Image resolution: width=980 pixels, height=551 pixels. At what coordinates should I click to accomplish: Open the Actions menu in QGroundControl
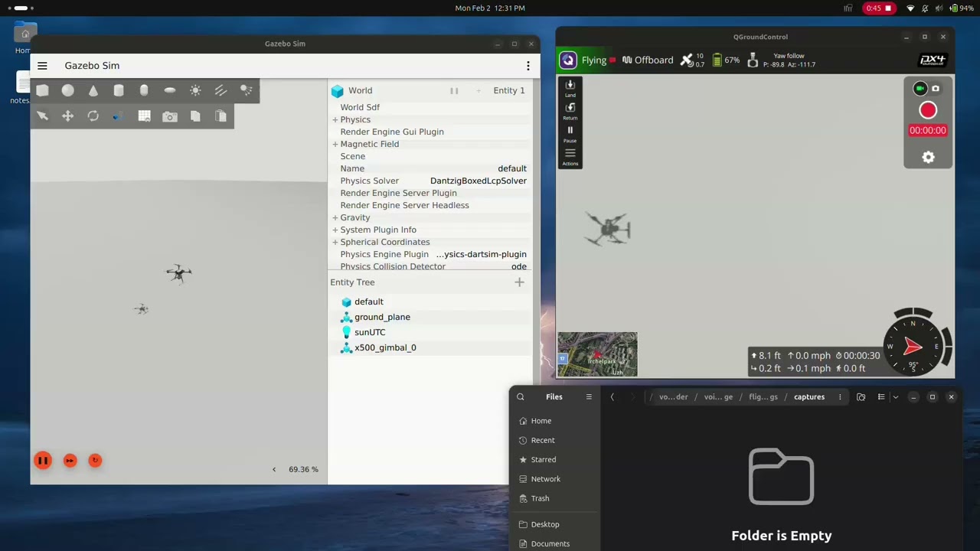pyautogui.click(x=570, y=157)
